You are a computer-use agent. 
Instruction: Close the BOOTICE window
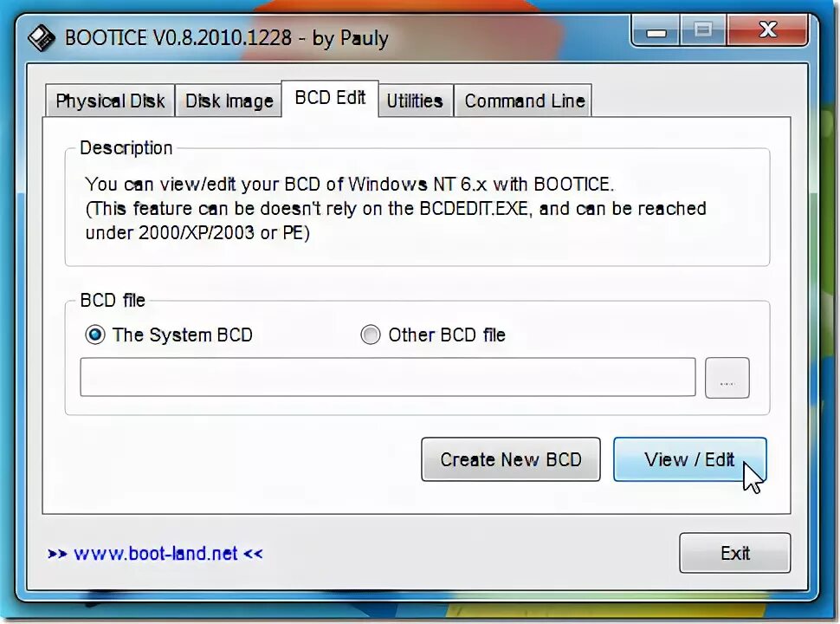(x=767, y=31)
